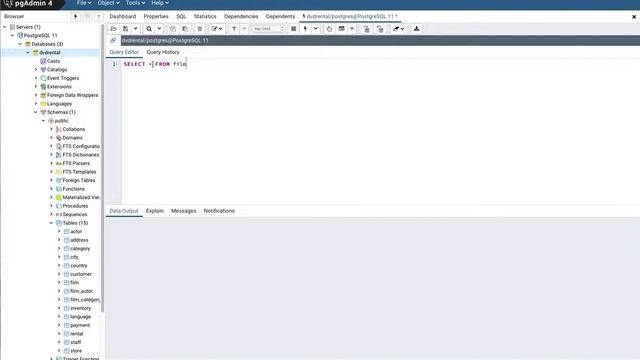Collapse the Servers (1) tree node
640x360 pixels.
5,27
